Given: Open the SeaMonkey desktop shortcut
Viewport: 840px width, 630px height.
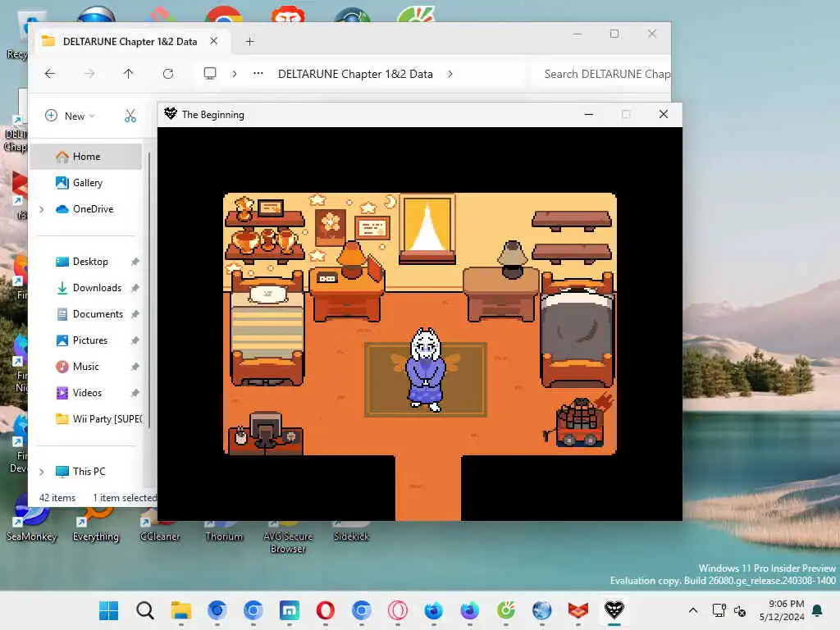Looking at the screenshot, I should [x=31, y=518].
